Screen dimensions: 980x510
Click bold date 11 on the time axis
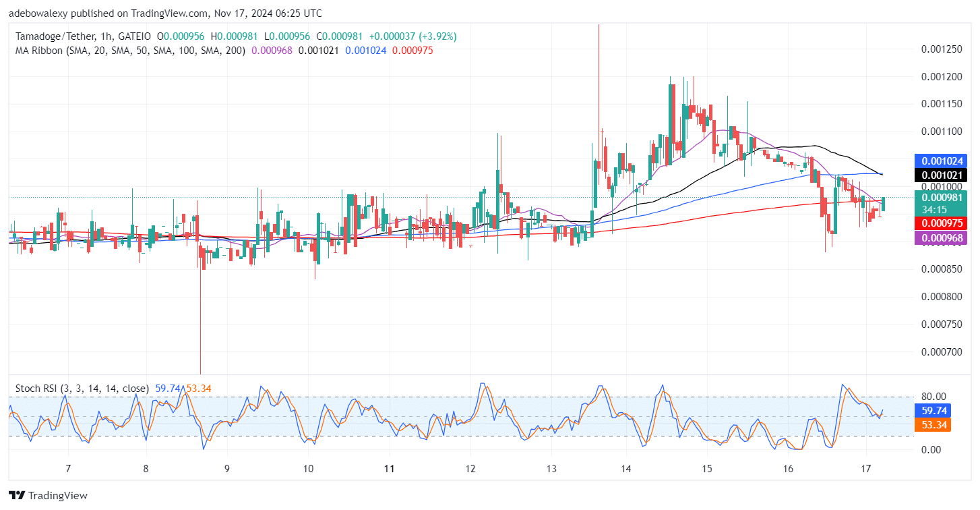(x=389, y=468)
